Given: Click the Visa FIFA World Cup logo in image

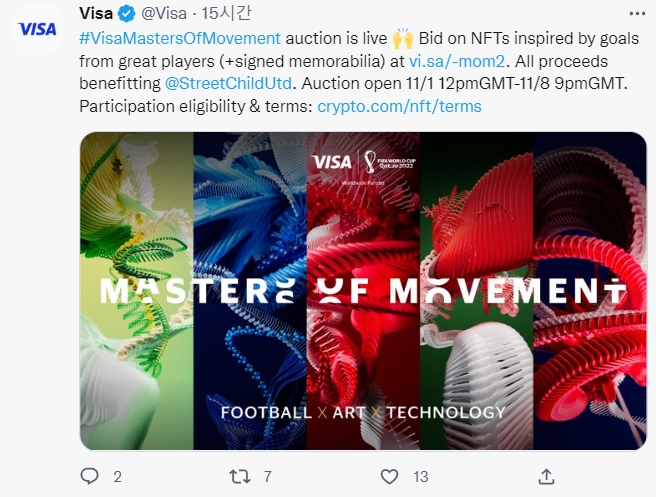Looking at the screenshot, I should click(x=364, y=164).
